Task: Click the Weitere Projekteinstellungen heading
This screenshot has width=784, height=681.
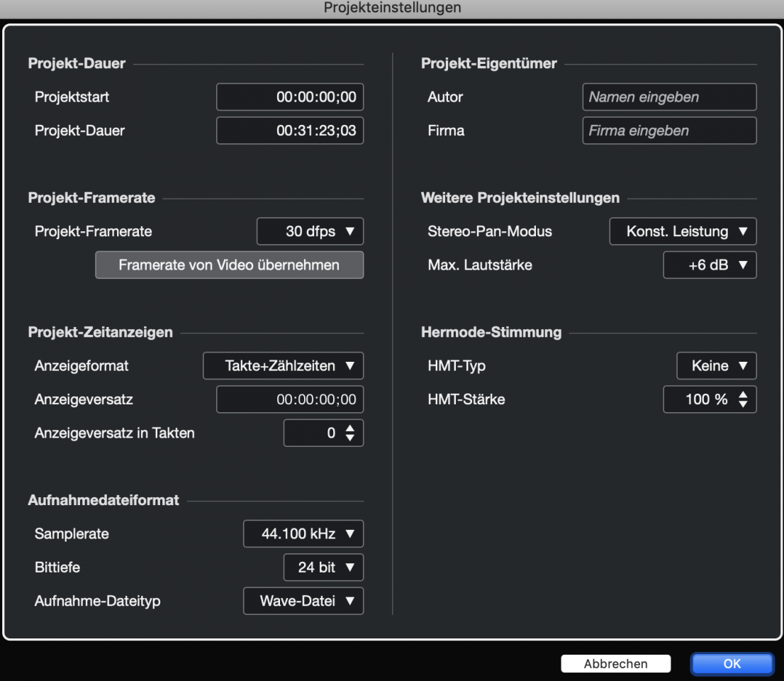Action: [520, 198]
